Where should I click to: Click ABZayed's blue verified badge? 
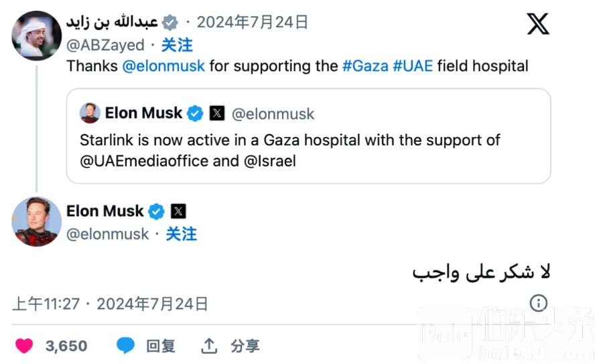click(x=170, y=23)
